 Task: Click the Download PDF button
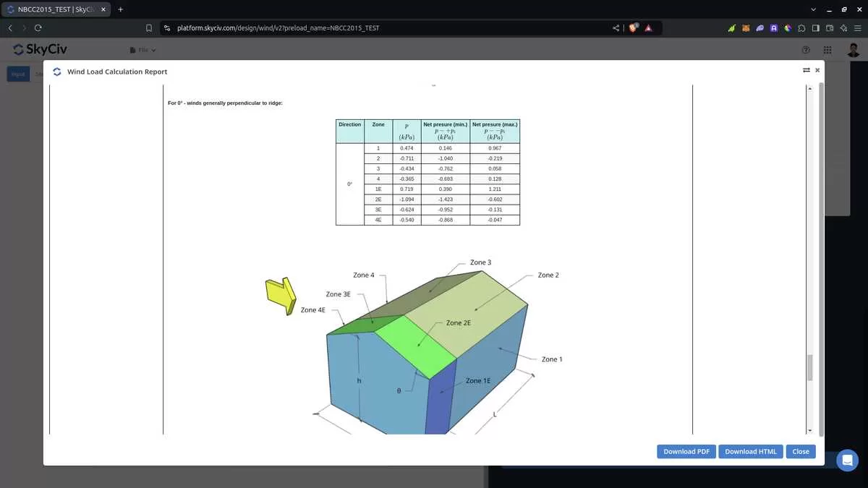click(x=686, y=451)
